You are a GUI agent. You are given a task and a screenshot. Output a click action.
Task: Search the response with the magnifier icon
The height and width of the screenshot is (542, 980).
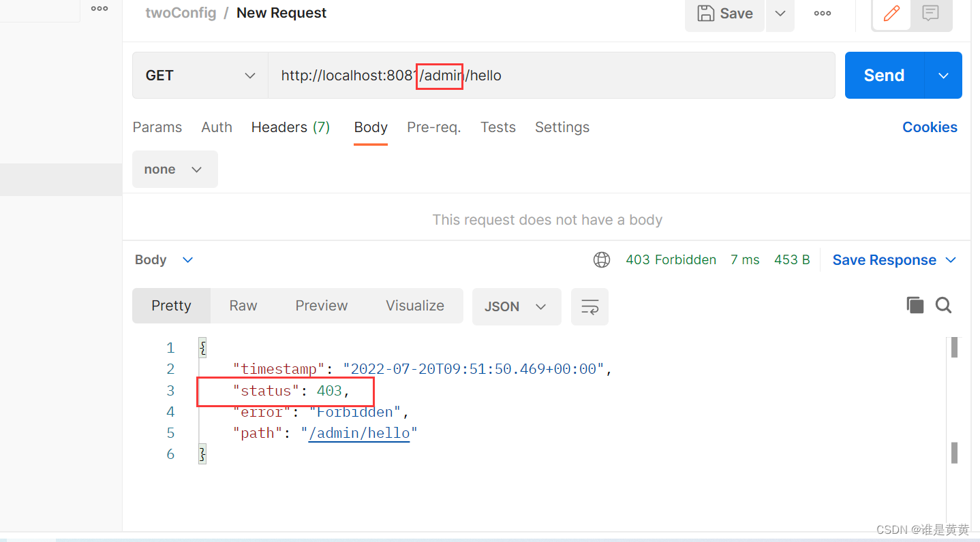pyautogui.click(x=944, y=305)
